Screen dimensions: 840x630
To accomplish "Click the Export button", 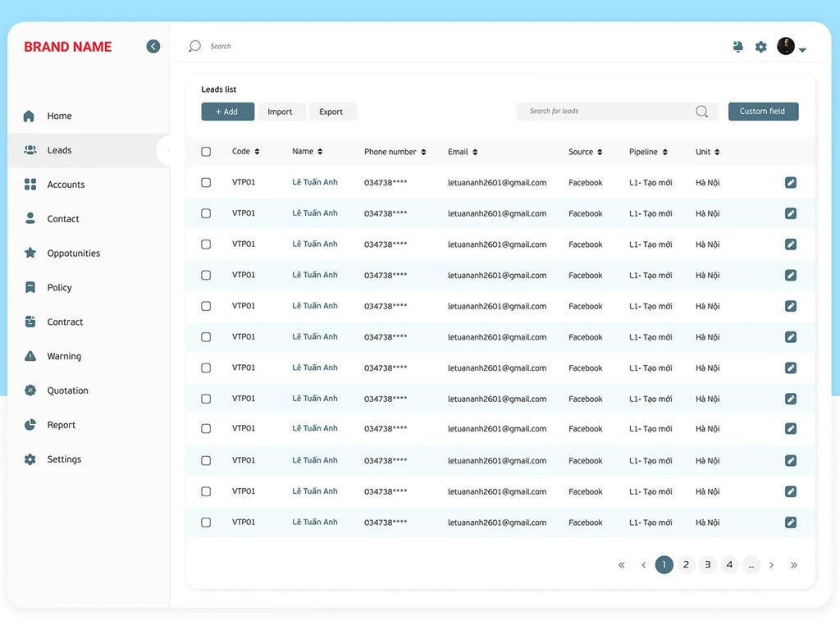I will [331, 112].
